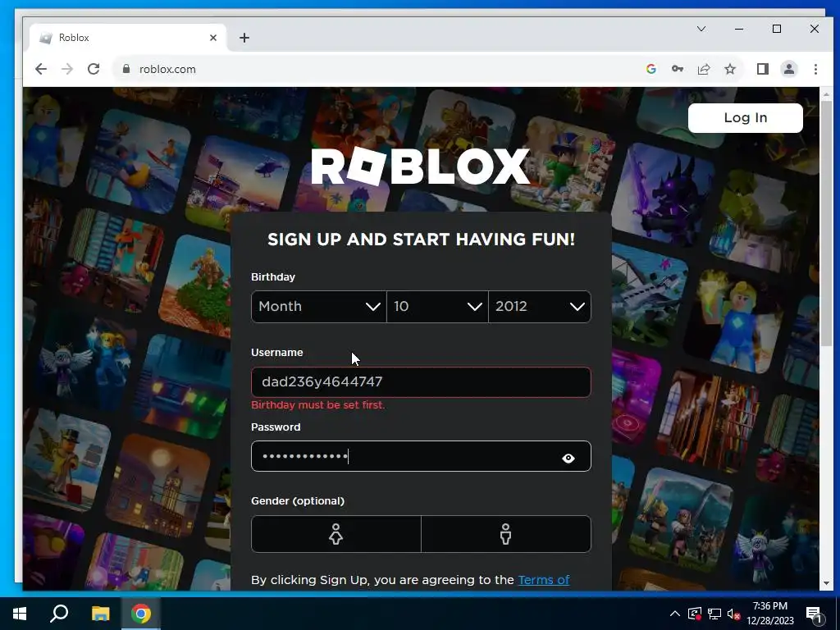Open Windows taskbar search
840x630 pixels.
(x=59, y=614)
